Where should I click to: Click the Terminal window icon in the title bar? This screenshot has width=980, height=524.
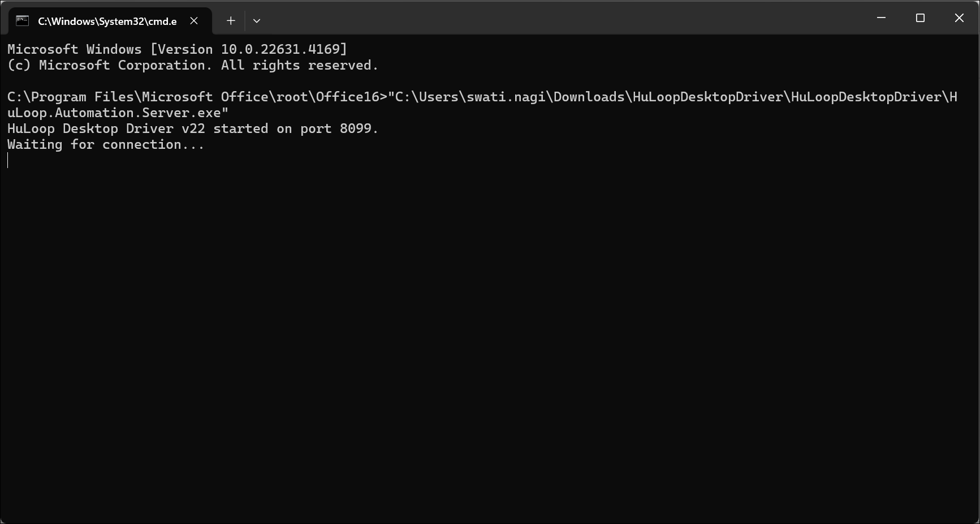22,20
